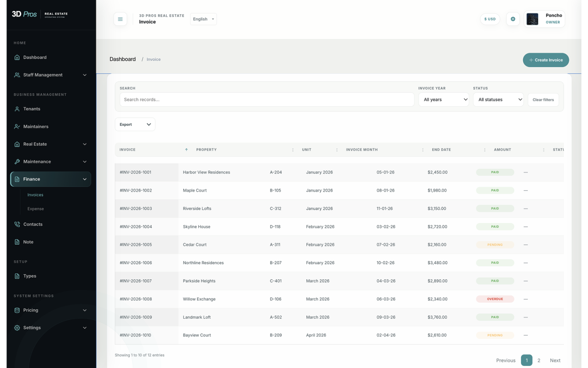Click the Poncho profile avatar

coord(532,19)
